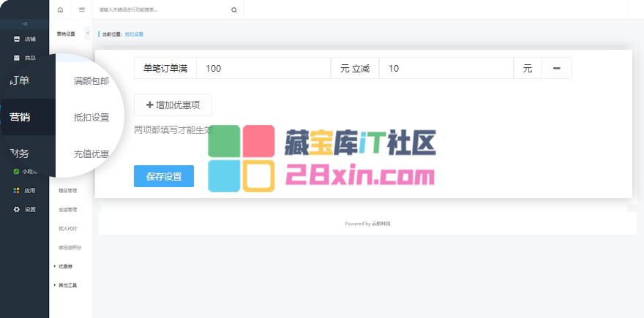Click the 商品 product icon

coord(16,58)
